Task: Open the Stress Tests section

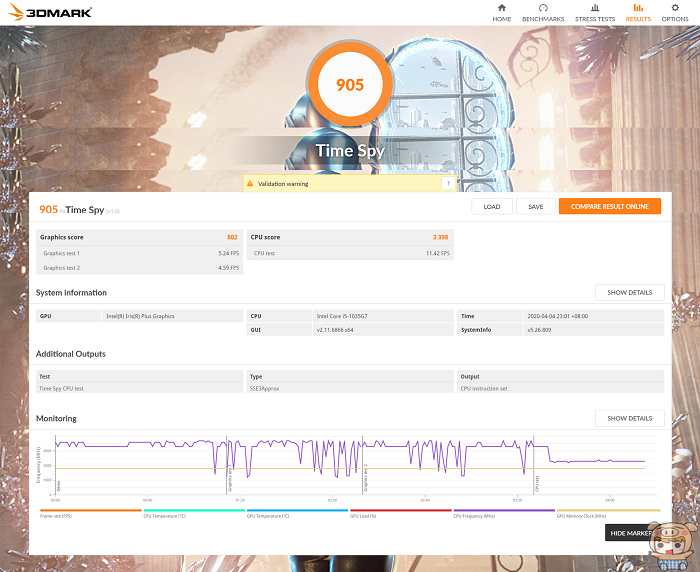Action: pos(595,13)
